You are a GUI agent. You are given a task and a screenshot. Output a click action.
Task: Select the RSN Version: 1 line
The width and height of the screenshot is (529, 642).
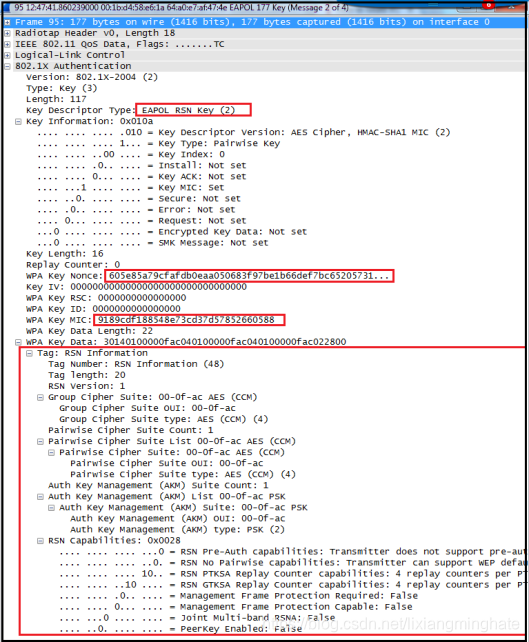coord(86,386)
